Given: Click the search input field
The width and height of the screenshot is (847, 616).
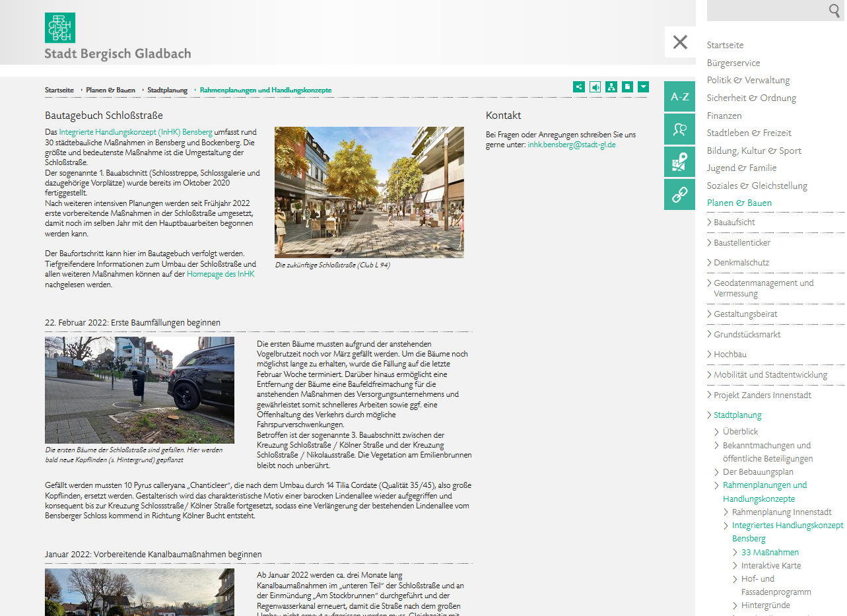Looking at the screenshot, I should (766, 11).
